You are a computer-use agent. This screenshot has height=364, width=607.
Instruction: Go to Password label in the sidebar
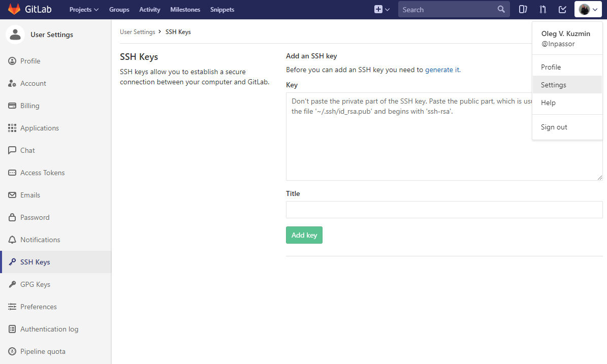[x=35, y=217]
